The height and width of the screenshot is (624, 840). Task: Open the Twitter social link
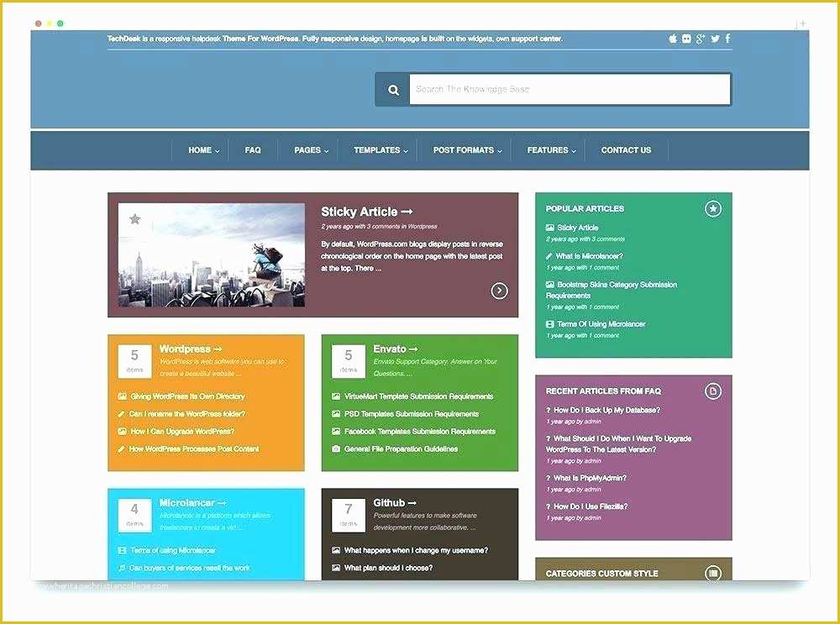coord(715,39)
